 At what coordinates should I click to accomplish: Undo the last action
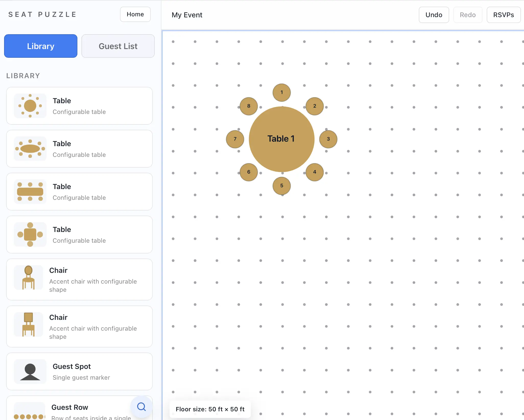click(x=434, y=15)
